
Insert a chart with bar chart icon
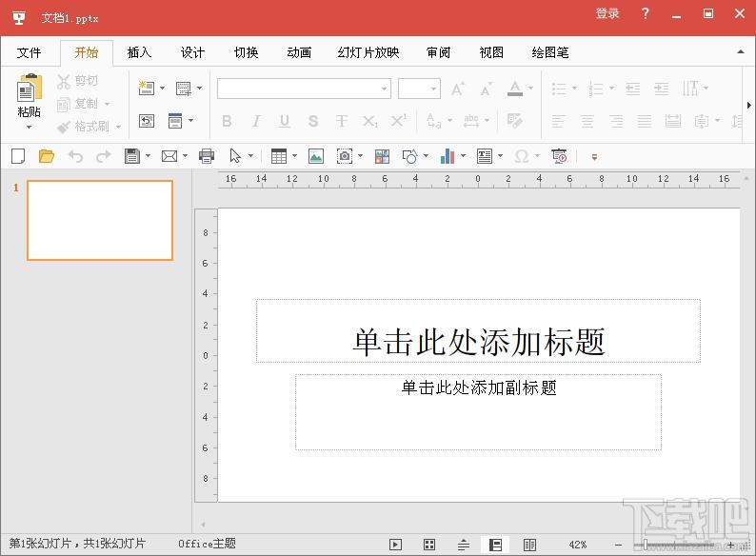point(448,156)
